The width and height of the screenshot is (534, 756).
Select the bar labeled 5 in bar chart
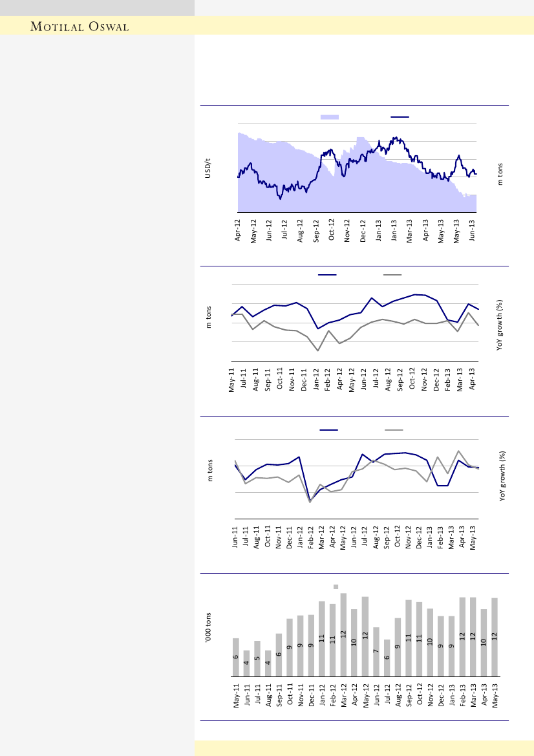pyautogui.click(x=257, y=658)
